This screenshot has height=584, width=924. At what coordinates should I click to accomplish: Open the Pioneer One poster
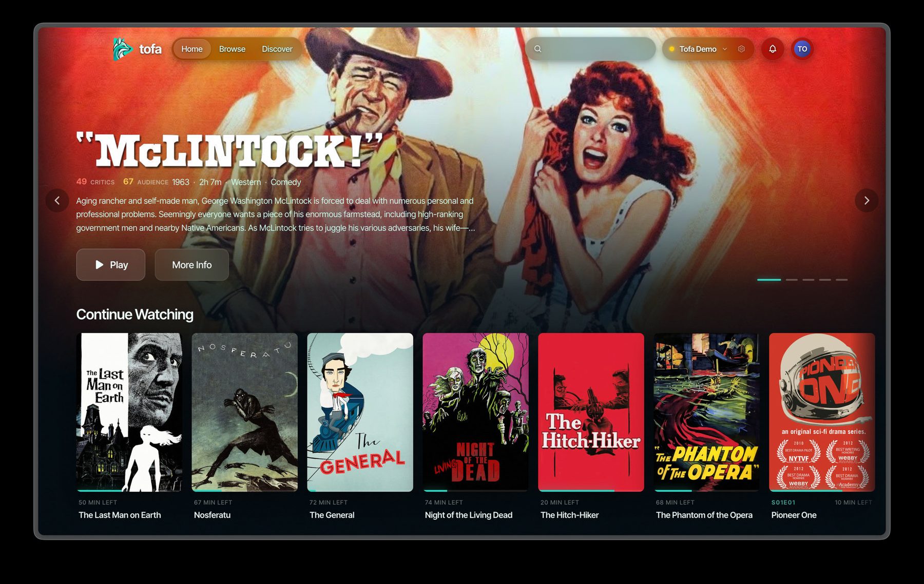click(822, 412)
